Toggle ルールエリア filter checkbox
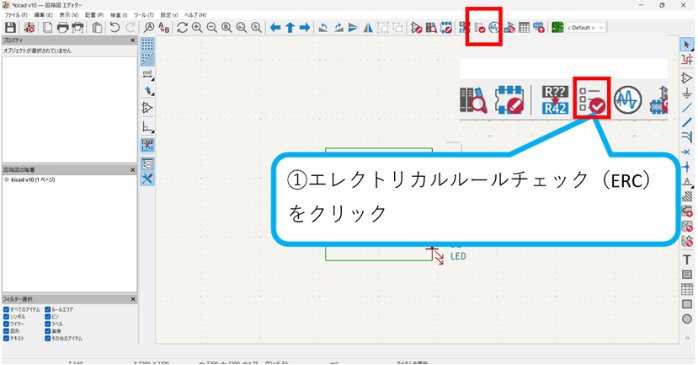 pos(48,309)
